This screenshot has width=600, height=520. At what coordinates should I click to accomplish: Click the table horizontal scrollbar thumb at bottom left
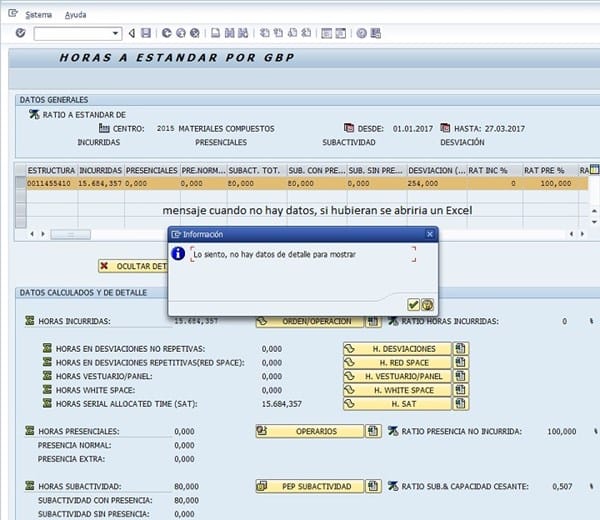coord(70,234)
